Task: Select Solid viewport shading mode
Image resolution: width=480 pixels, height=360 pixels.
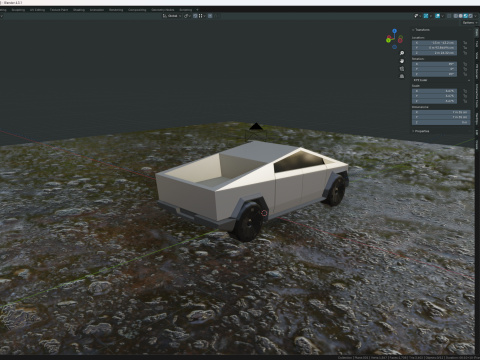Action: coord(461,16)
